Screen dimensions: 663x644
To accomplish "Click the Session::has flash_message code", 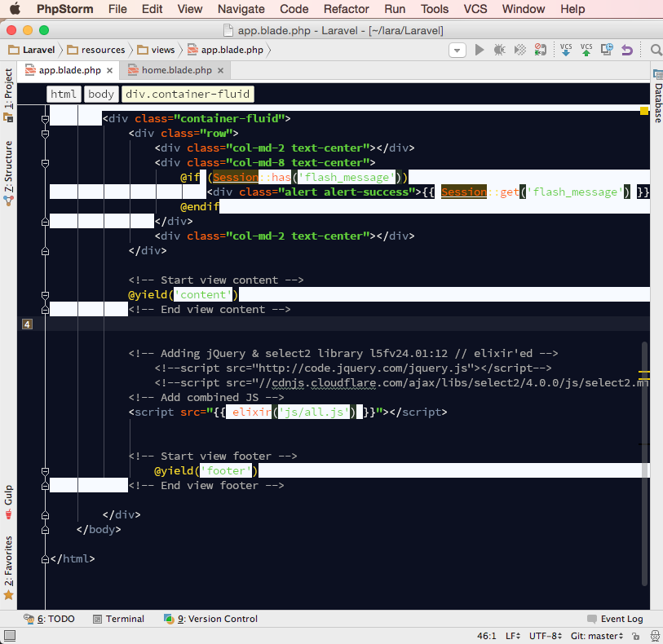I will 307,178.
